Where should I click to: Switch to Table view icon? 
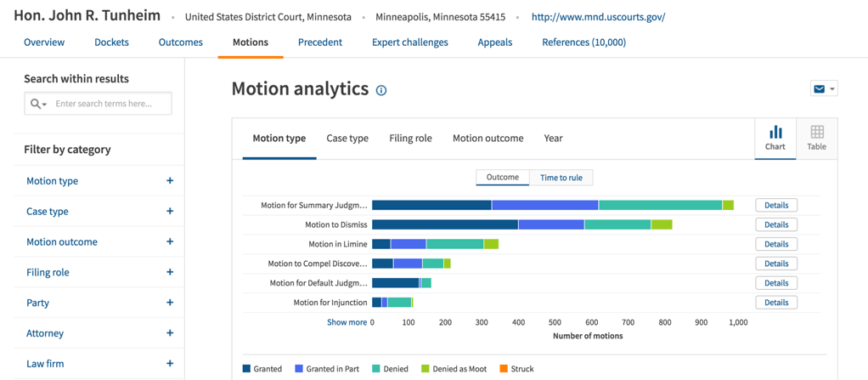coord(816,137)
